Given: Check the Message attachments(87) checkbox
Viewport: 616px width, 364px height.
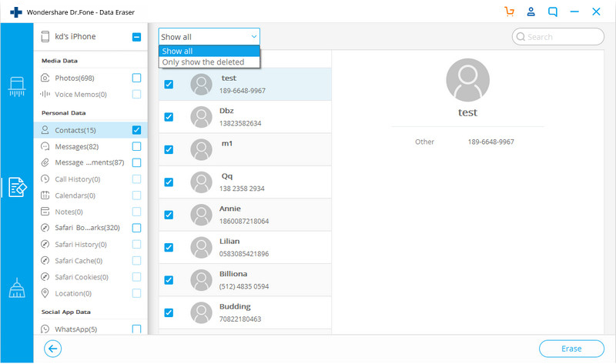Looking at the screenshot, I should coord(136,162).
